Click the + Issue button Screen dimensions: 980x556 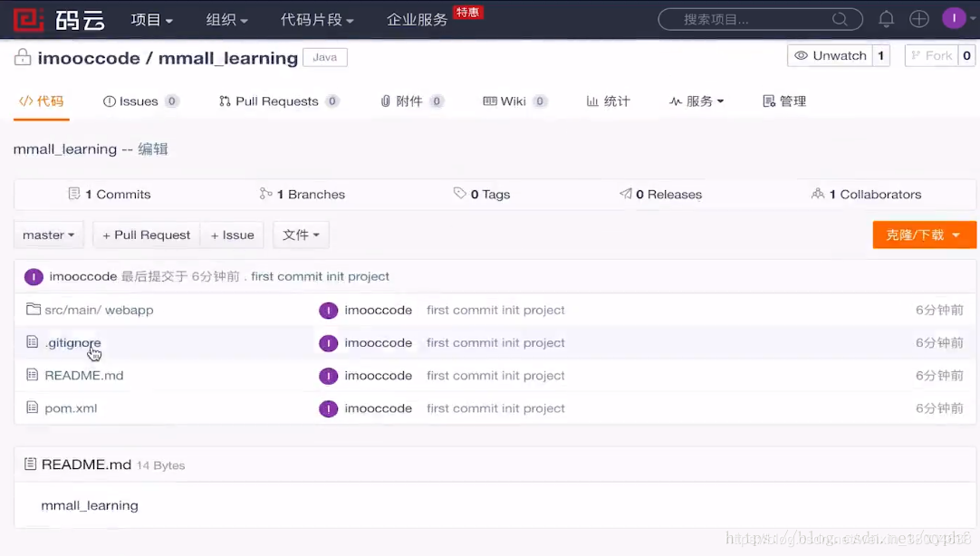click(232, 235)
